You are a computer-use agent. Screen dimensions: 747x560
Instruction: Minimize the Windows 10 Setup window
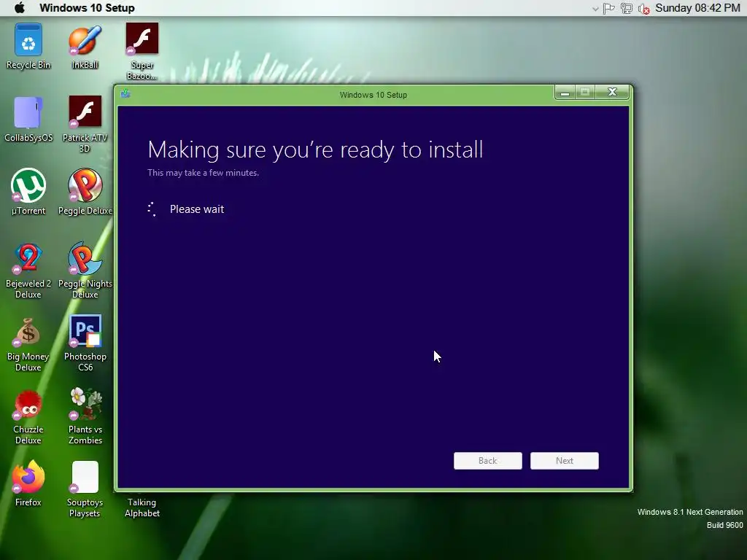tap(565, 93)
